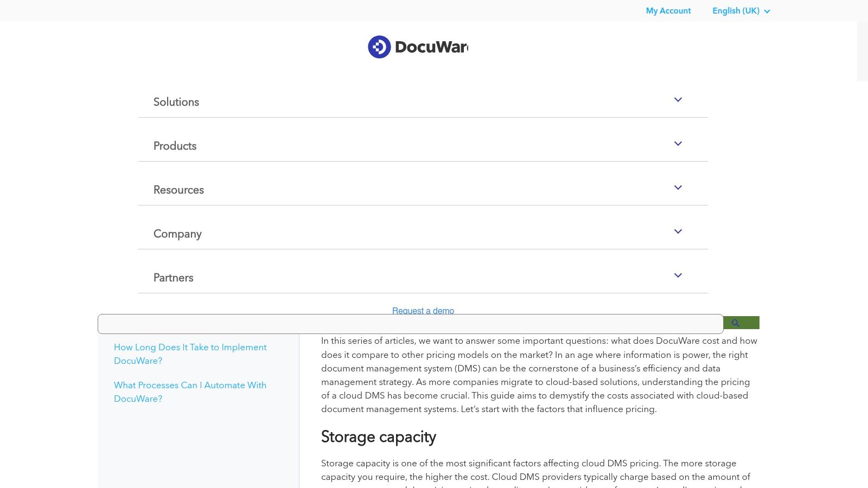Expand the Partners menu

click(x=678, y=275)
